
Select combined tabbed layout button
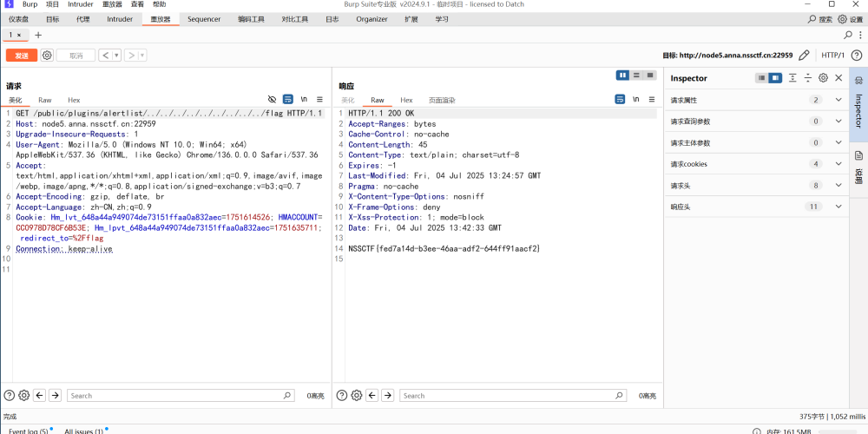[x=650, y=75]
